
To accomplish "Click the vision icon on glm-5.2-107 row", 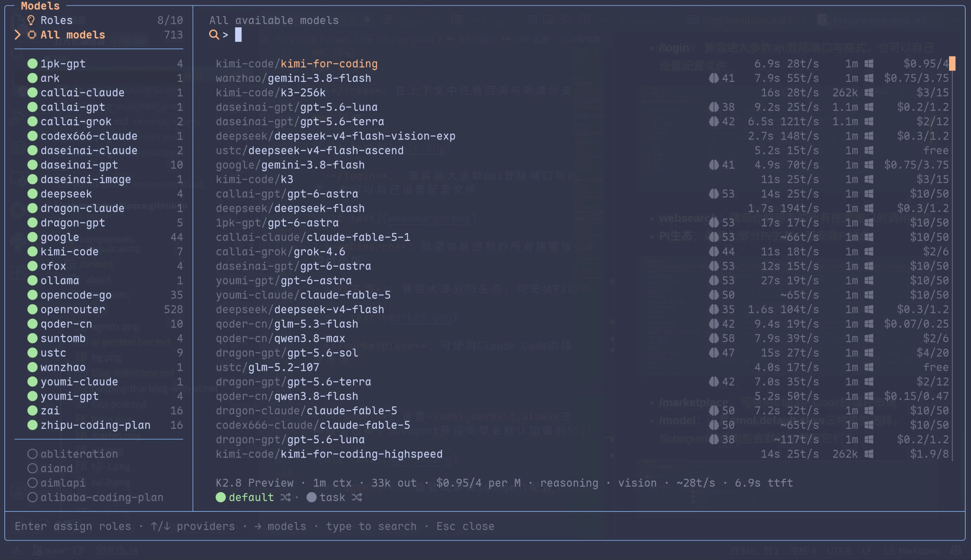I will click(x=869, y=367).
